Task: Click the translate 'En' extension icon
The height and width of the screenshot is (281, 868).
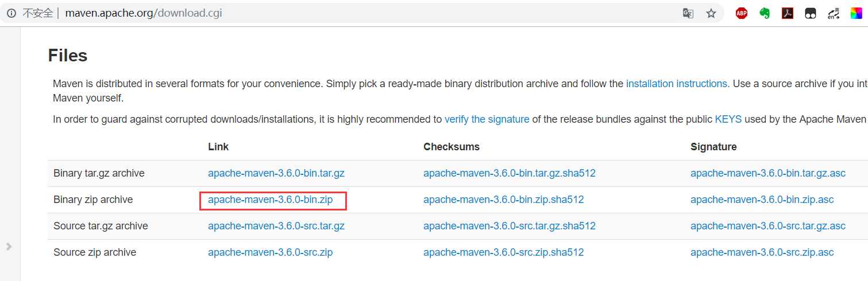Action: [x=834, y=13]
